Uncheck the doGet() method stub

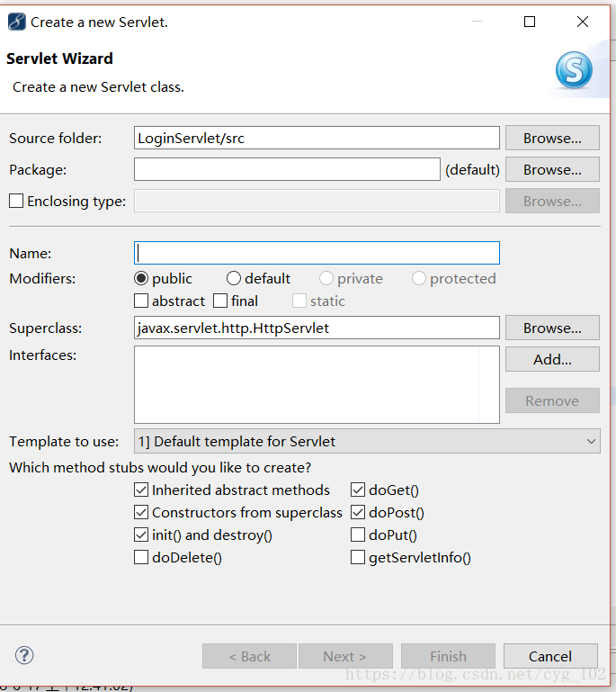tap(358, 490)
